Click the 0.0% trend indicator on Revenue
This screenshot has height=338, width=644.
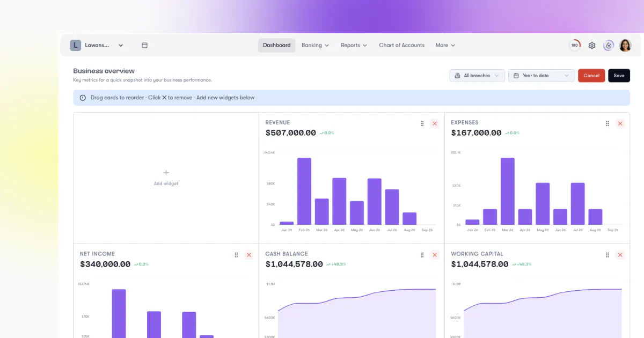(x=327, y=133)
